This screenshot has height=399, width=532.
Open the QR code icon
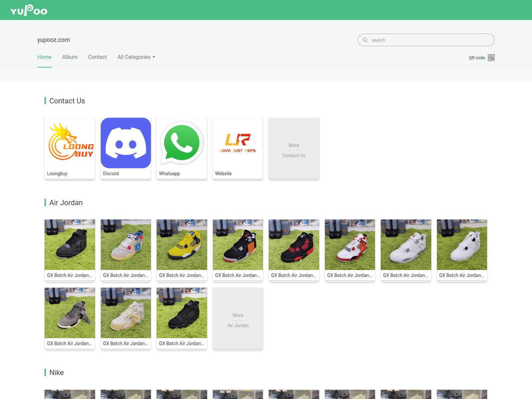(x=491, y=58)
